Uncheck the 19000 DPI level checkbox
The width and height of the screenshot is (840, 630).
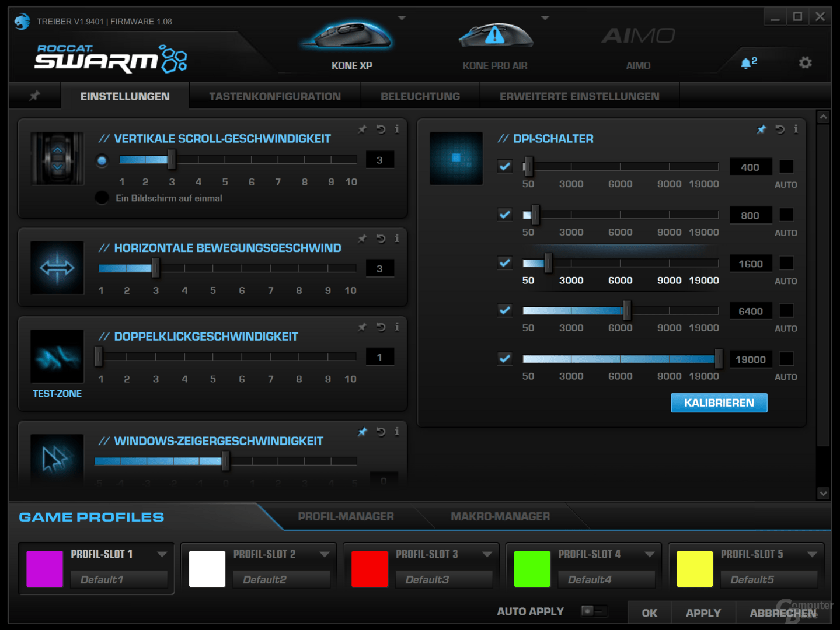[505, 358]
